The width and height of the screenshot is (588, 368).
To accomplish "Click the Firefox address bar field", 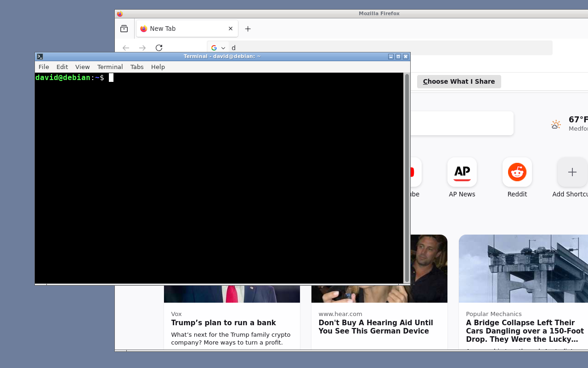I will pyautogui.click(x=380, y=48).
